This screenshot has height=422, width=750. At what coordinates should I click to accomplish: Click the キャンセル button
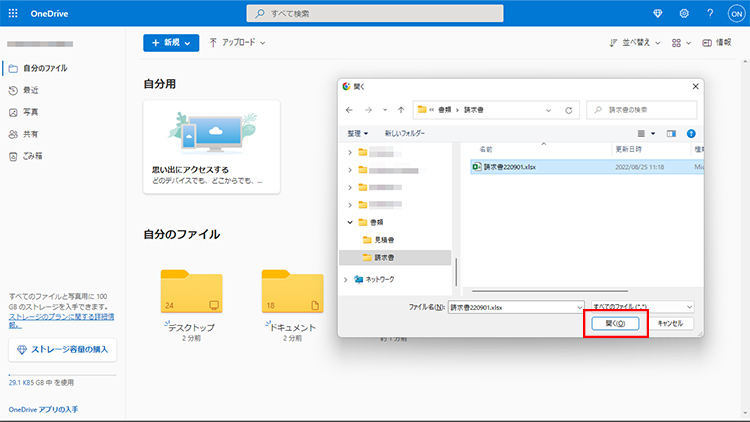tap(670, 324)
